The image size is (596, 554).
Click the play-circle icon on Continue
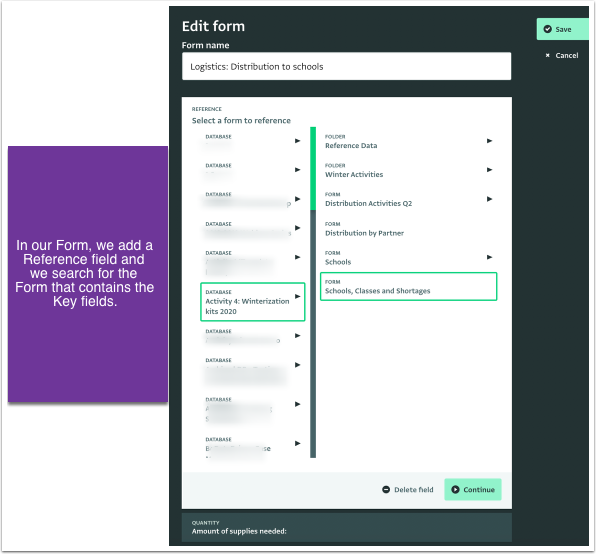455,489
